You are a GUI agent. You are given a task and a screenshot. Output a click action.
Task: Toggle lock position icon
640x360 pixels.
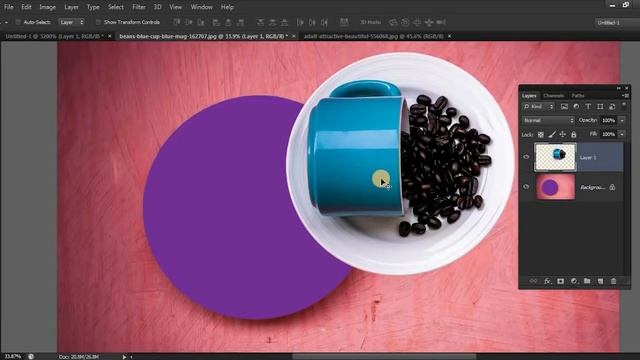tap(563, 134)
